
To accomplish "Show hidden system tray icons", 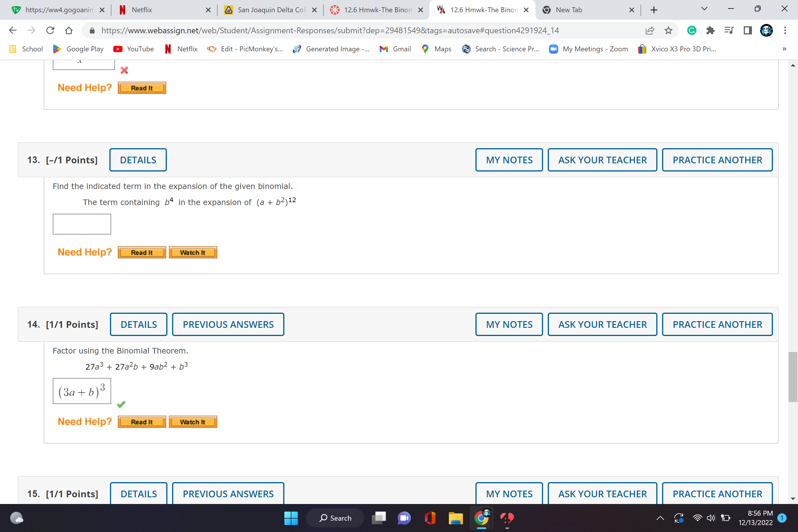I will 660,518.
